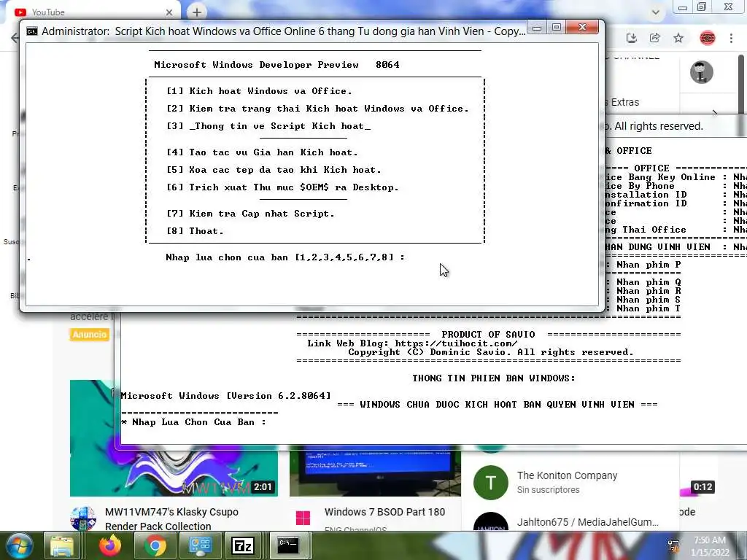Open the MW11VM747 channel avatar
This screenshot has width=747, height=560.
click(83, 518)
